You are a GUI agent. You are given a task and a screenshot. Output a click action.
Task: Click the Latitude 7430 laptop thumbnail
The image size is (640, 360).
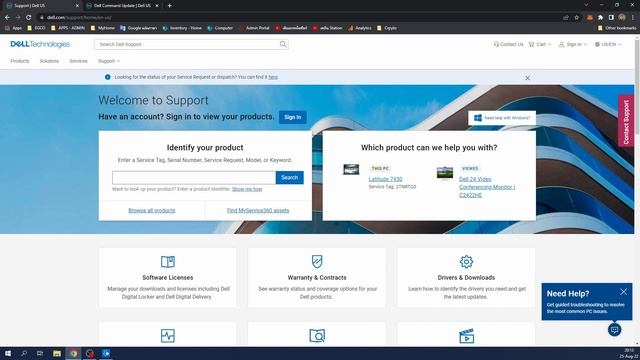coord(351,169)
